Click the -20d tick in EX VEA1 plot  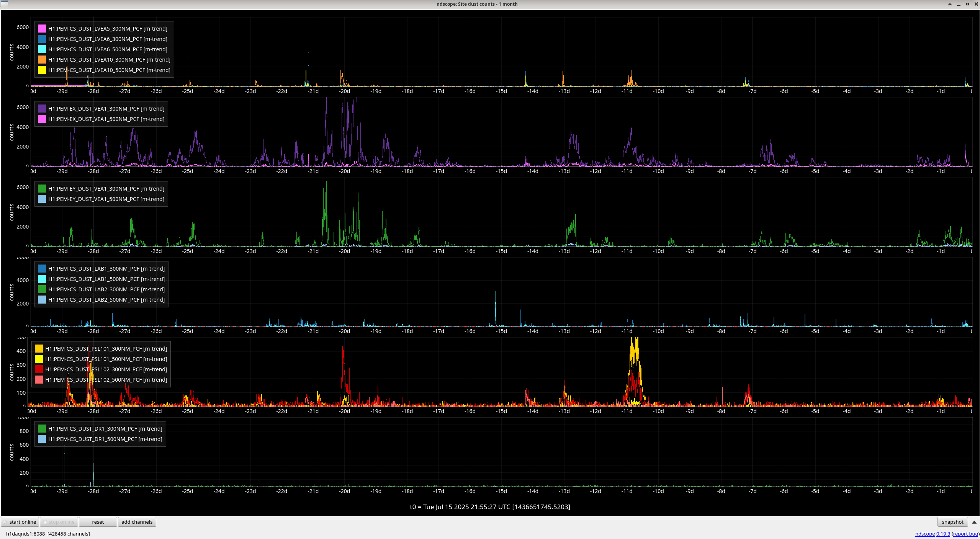coord(344,171)
